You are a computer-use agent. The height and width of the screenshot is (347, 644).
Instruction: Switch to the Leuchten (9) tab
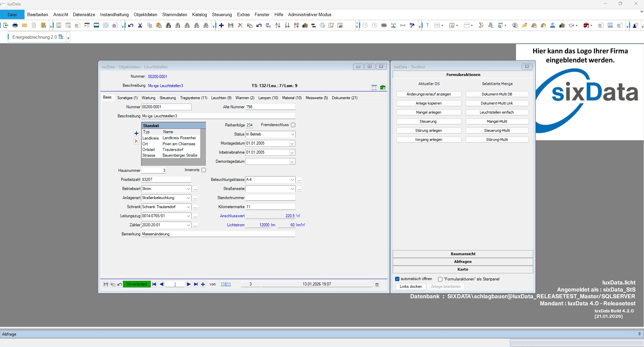(x=221, y=98)
